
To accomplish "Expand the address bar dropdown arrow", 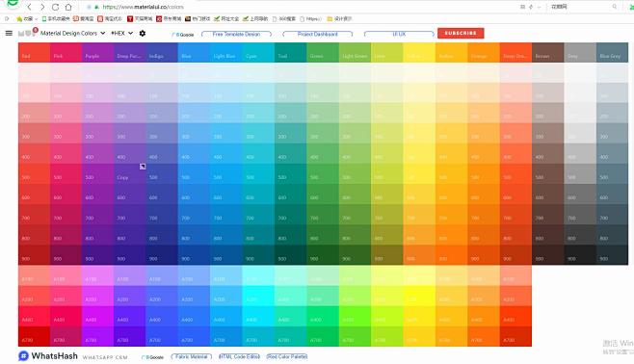I will (539, 7).
